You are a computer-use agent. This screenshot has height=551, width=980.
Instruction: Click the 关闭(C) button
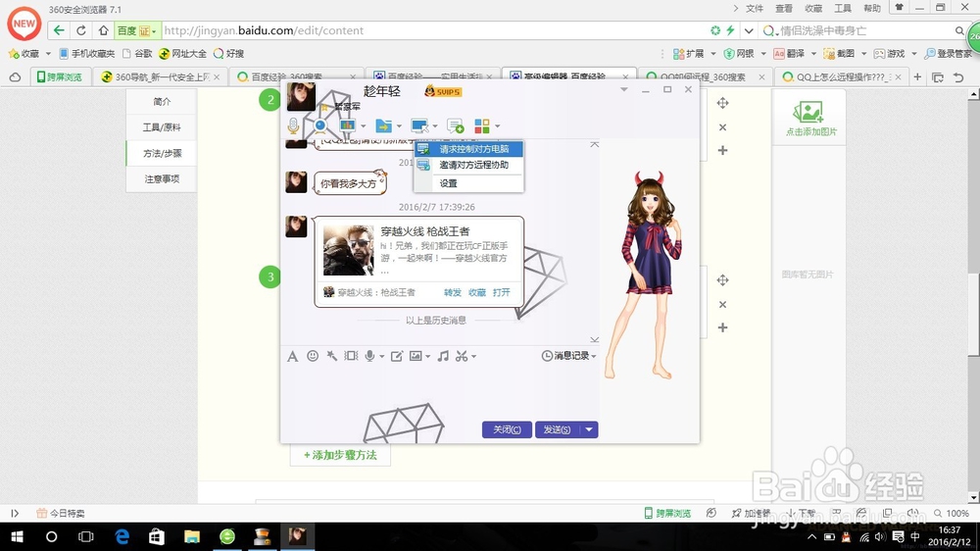507,429
